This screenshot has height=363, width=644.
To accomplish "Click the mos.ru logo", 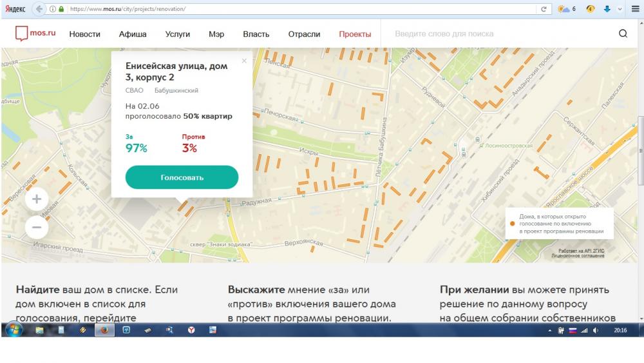I will (34, 34).
